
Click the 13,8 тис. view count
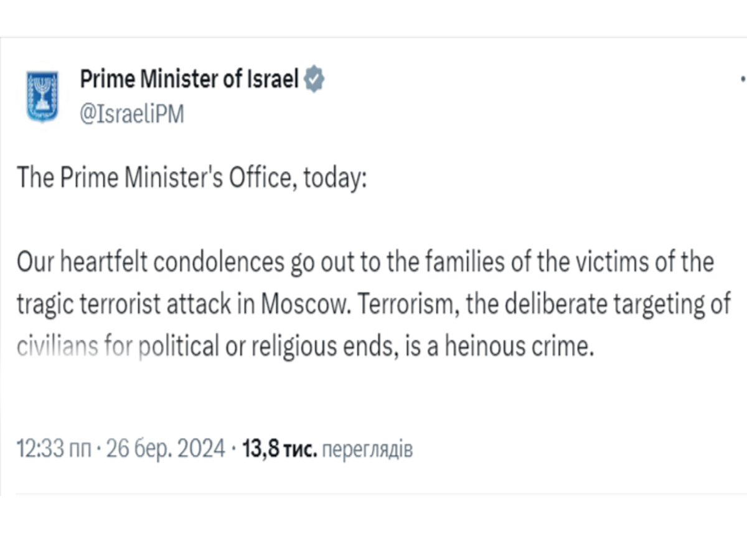click(x=280, y=449)
